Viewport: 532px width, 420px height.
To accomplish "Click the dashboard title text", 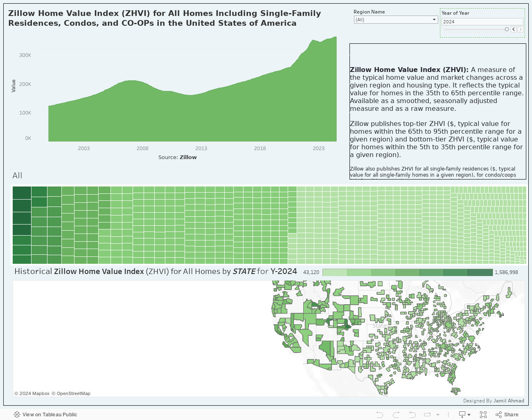I will point(165,18).
